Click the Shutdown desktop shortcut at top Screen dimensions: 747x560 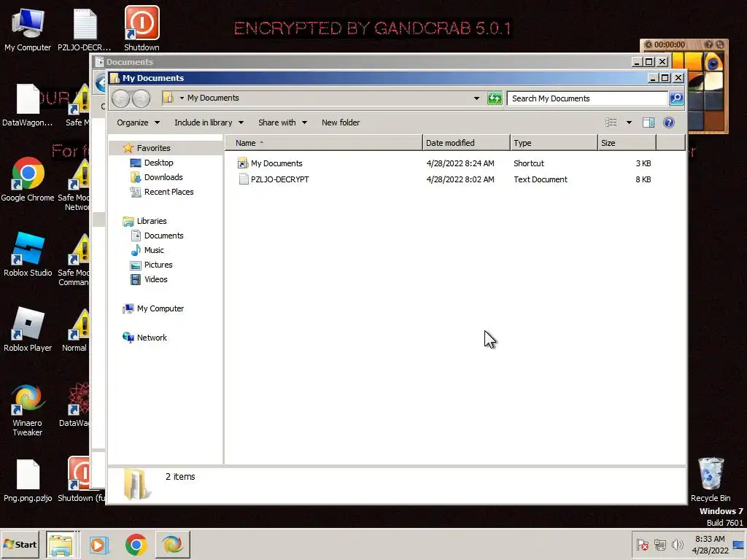pyautogui.click(x=142, y=28)
